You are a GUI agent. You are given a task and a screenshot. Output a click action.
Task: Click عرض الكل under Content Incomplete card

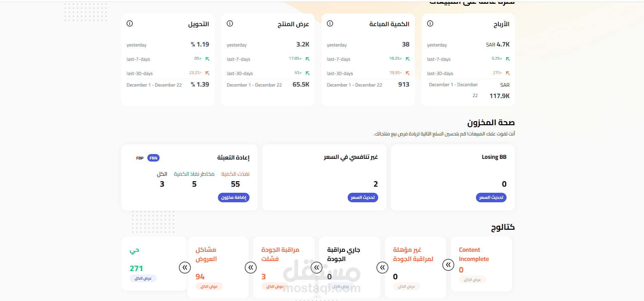pyautogui.click(x=472, y=280)
